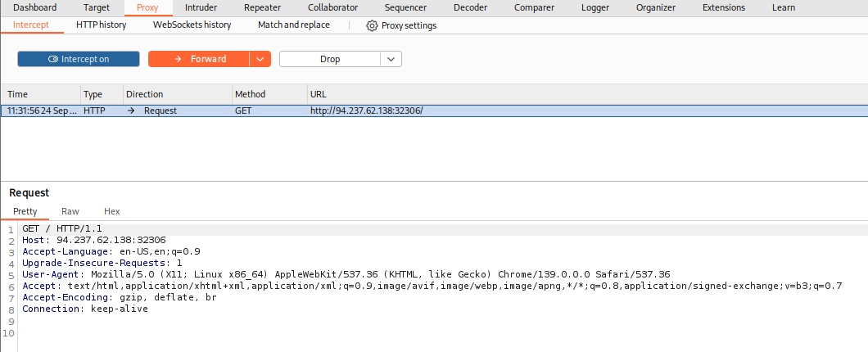The height and width of the screenshot is (352, 868).
Task: Sort the table by Time column
Action: pos(18,94)
